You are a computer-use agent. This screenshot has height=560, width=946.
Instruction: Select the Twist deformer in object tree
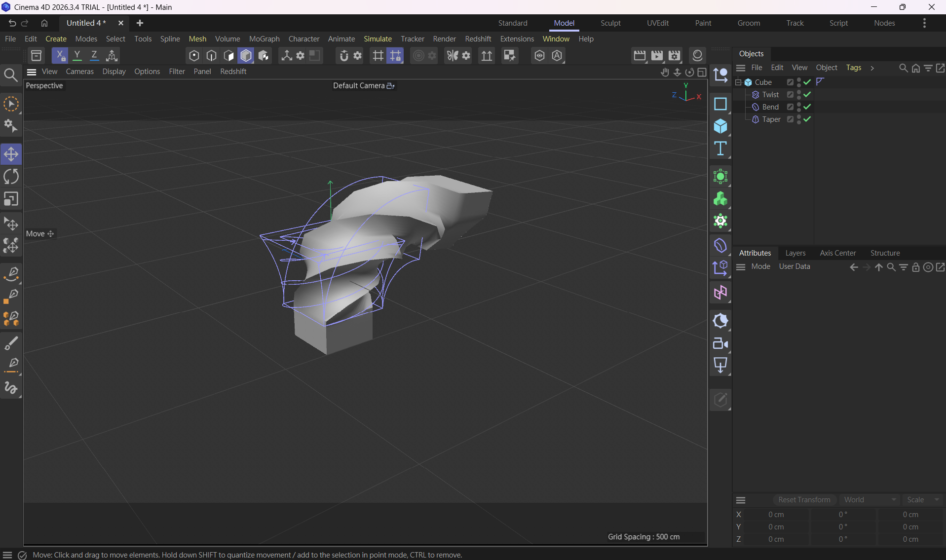point(770,94)
